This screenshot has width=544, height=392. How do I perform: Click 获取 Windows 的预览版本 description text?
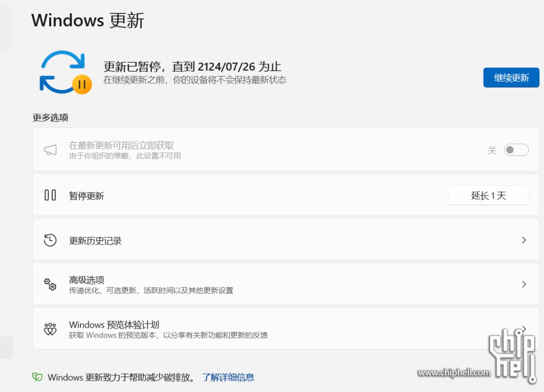[168, 335]
